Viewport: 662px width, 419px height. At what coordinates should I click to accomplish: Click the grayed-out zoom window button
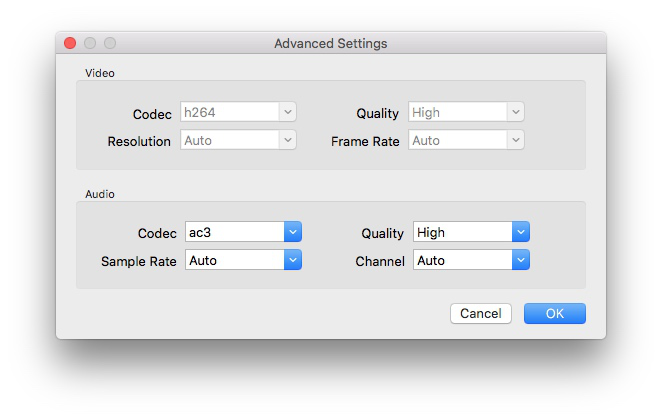pos(110,44)
